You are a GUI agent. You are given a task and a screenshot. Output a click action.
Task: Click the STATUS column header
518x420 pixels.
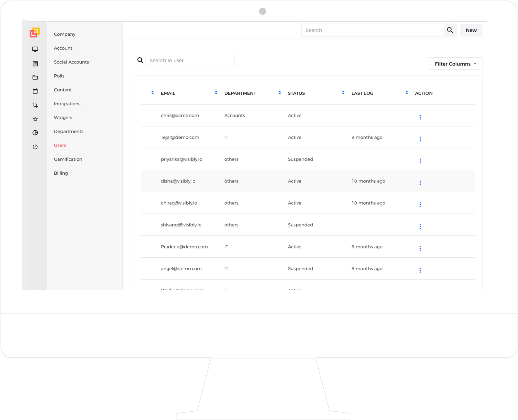296,93
